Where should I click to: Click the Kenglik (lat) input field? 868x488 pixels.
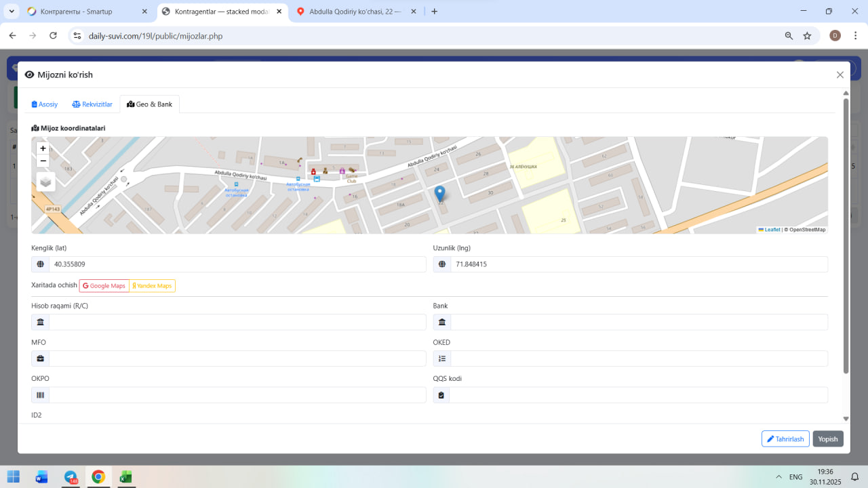237,264
